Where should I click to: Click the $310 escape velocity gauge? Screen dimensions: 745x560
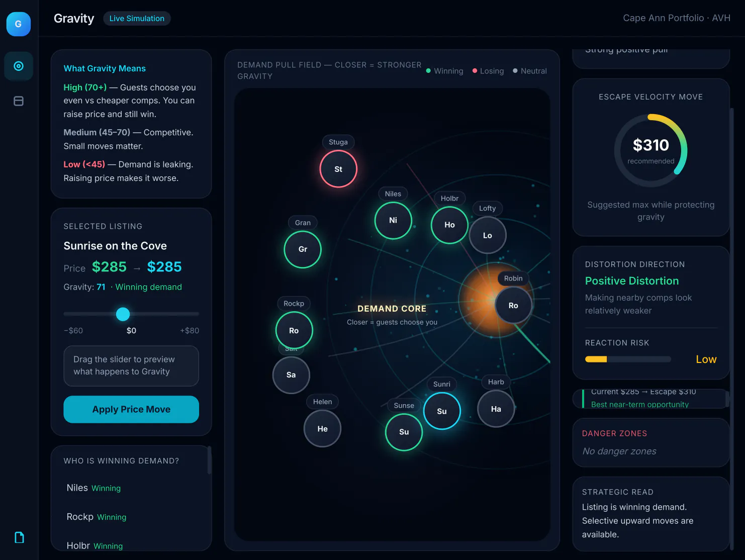click(650, 150)
